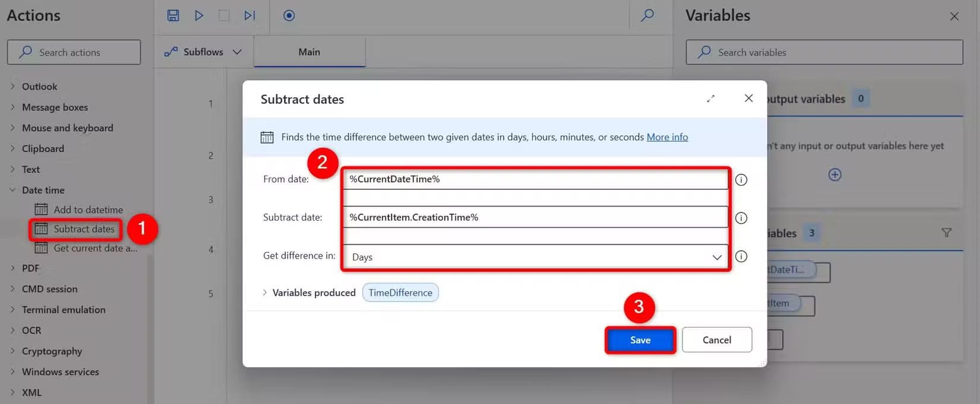Collapse the Date time group
Viewport: 980px width, 404px height.
pyautogui.click(x=12, y=190)
